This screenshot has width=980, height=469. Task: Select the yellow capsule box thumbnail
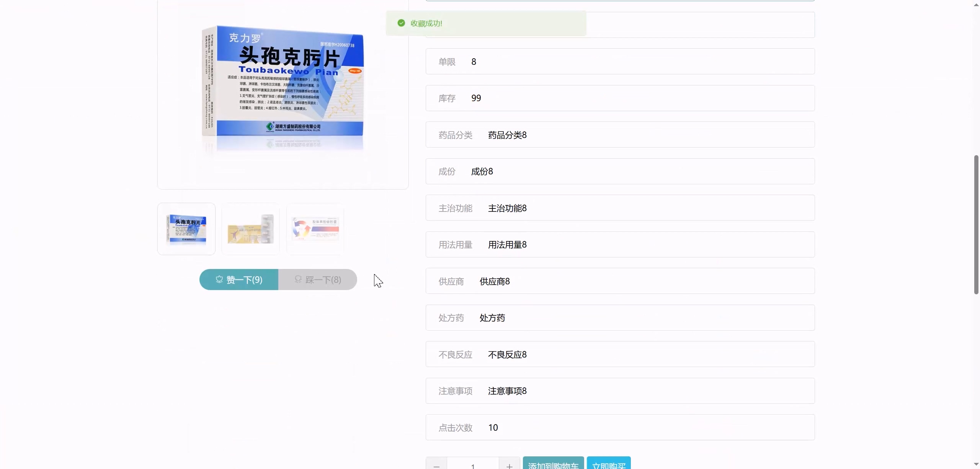click(251, 229)
